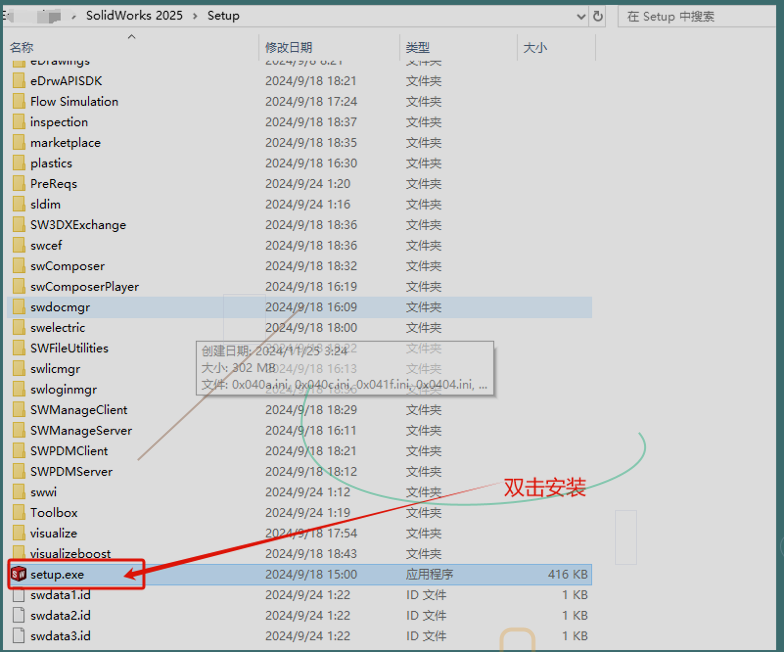Viewport: 784px width, 652px height.
Task: Select the Toolbox folder name
Action: click(x=54, y=512)
